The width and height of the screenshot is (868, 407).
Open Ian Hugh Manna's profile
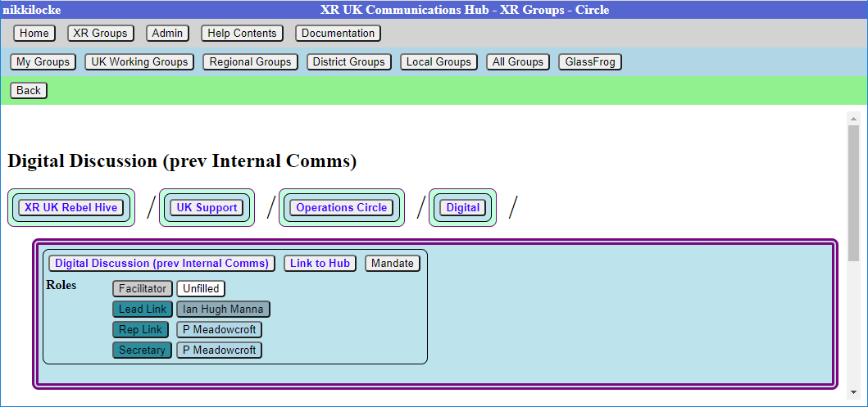pyautogui.click(x=223, y=309)
